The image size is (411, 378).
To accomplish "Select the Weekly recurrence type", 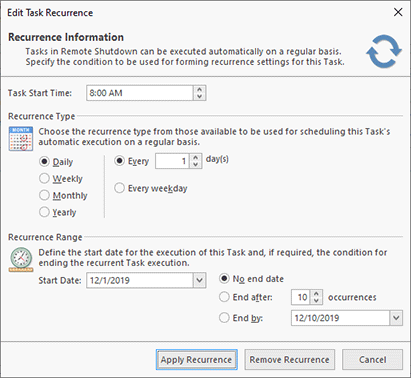I will pyautogui.click(x=61, y=179).
